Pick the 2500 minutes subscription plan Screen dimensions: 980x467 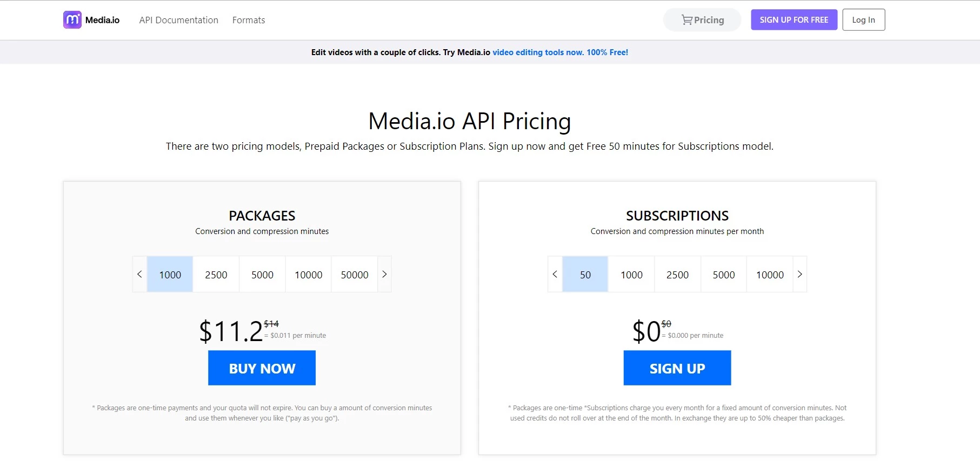pos(677,275)
